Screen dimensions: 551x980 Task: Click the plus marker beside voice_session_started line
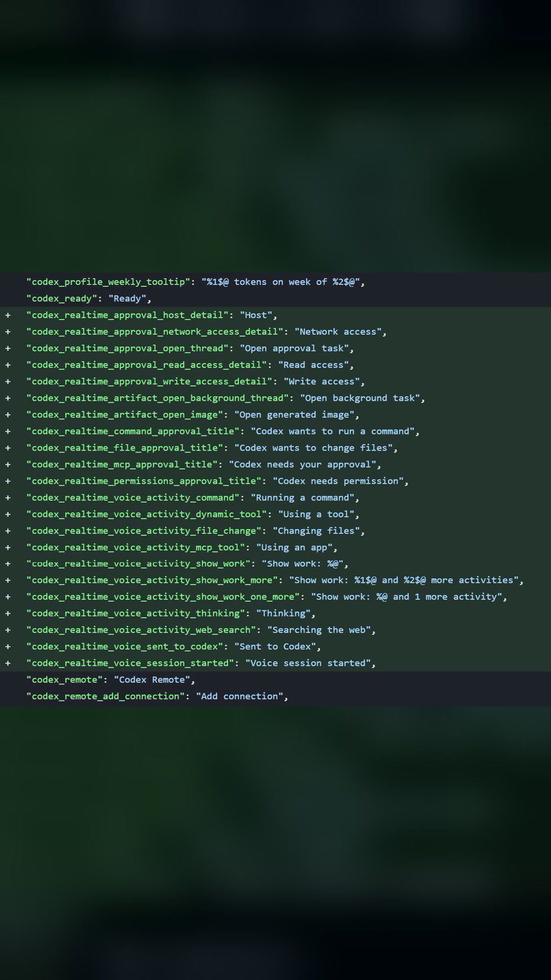click(8, 663)
